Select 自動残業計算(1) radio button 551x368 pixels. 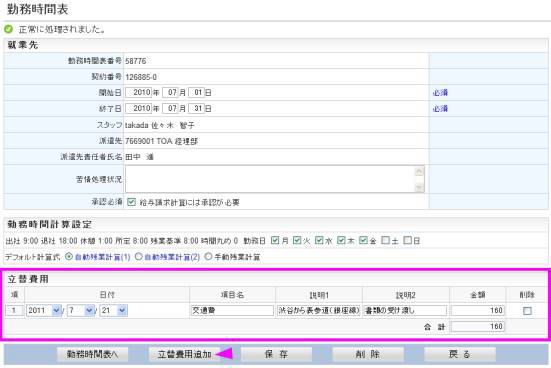coord(69,257)
